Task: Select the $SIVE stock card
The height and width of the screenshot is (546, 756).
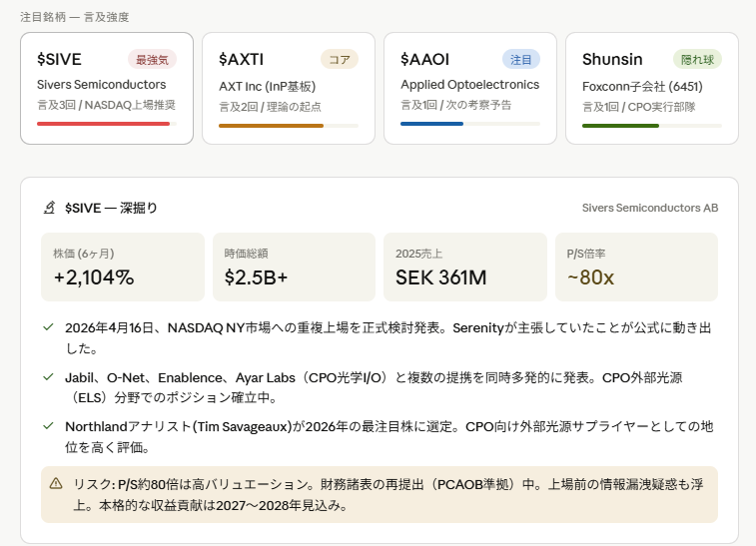Action: [107, 88]
